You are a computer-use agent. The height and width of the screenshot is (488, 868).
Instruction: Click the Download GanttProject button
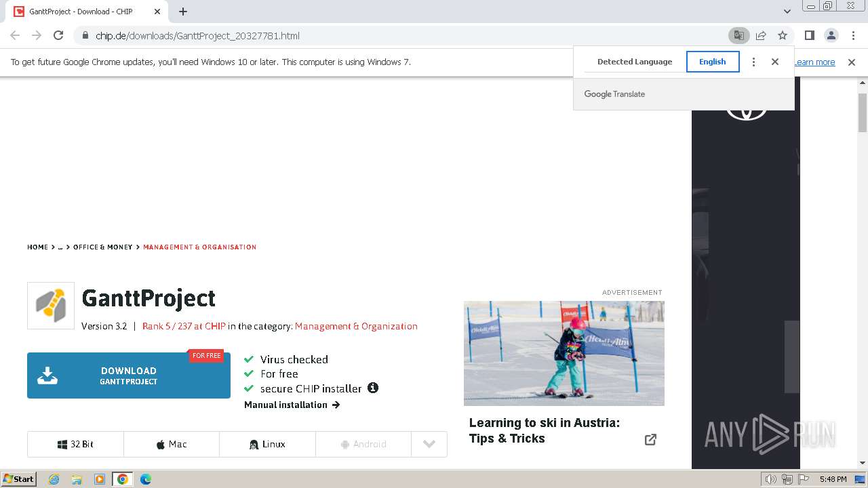pyautogui.click(x=129, y=375)
